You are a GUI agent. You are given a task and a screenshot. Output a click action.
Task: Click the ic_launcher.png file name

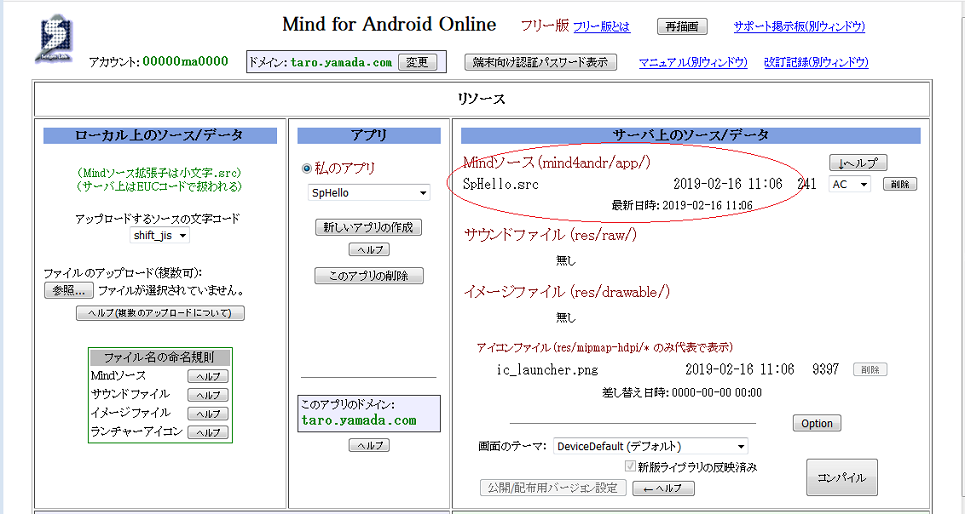tap(547, 369)
